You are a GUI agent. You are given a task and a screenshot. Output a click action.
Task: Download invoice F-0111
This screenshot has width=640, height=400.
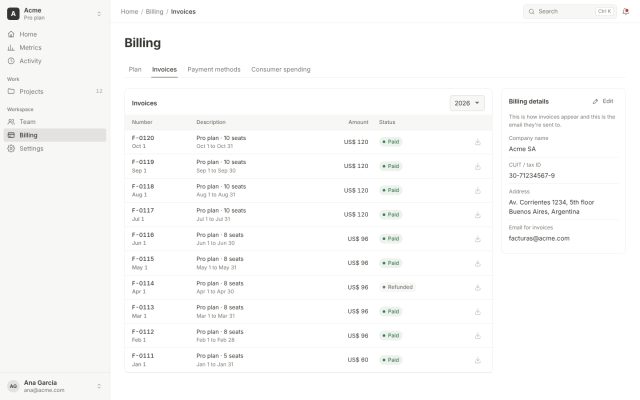coord(478,360)
